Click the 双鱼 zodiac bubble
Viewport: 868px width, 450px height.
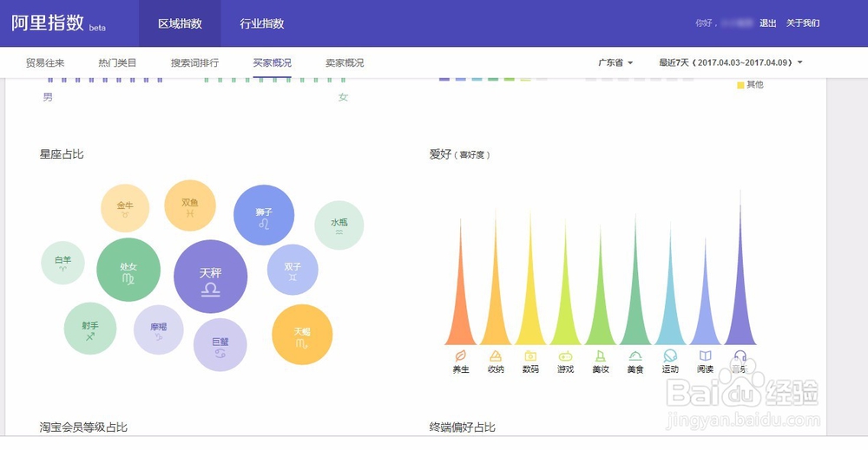tap(190, 205)
